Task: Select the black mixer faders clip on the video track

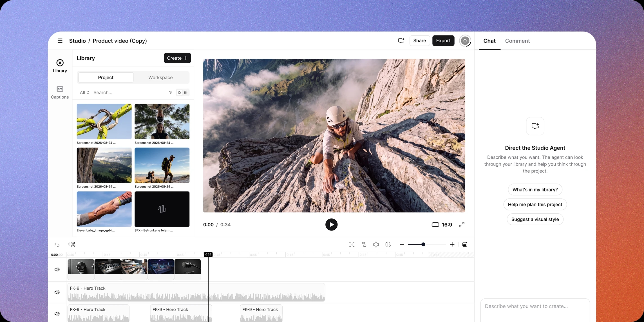Action: click(x=108, y=269)
